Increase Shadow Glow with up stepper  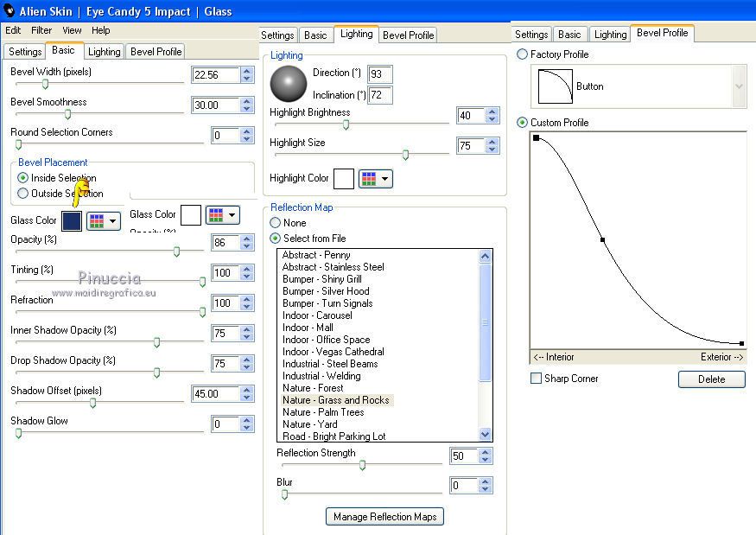click(247, 420)
